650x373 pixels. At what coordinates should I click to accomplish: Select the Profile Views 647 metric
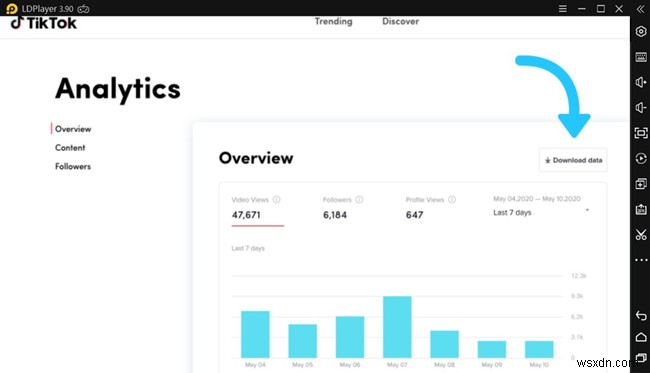point(431,209)
